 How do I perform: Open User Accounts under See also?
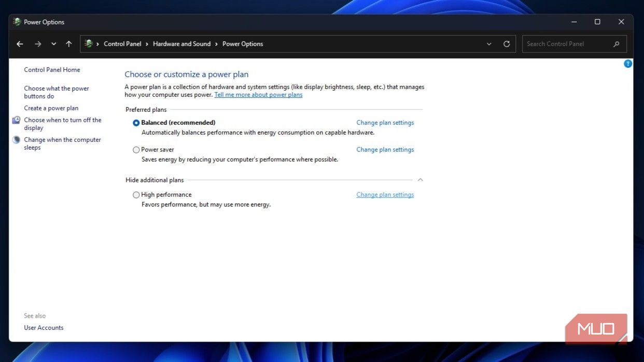44,328
